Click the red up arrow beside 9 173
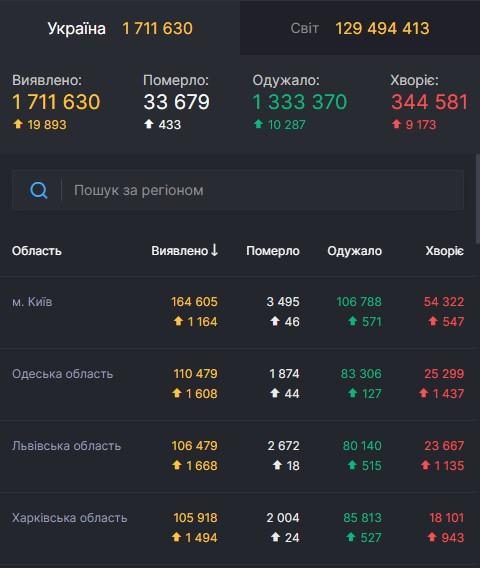This screenshot has height=568, width=480. click(x=396, y=124)
